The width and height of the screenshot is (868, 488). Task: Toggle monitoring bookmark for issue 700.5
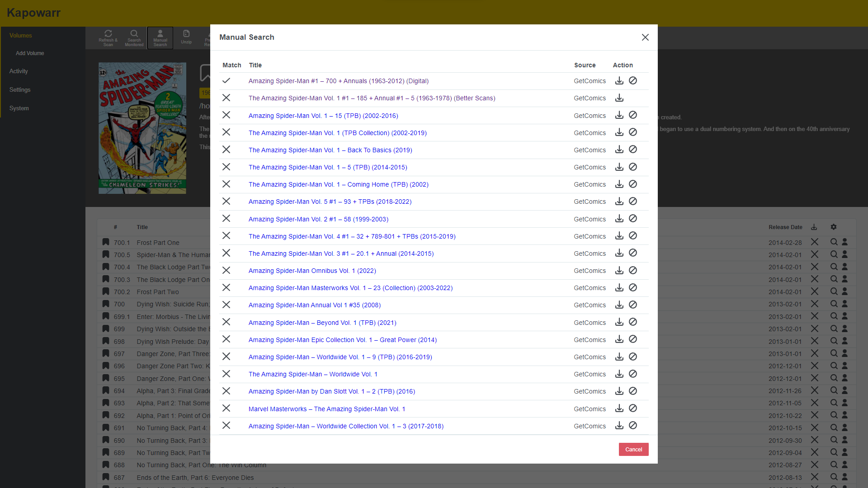(x=106, y=254)
